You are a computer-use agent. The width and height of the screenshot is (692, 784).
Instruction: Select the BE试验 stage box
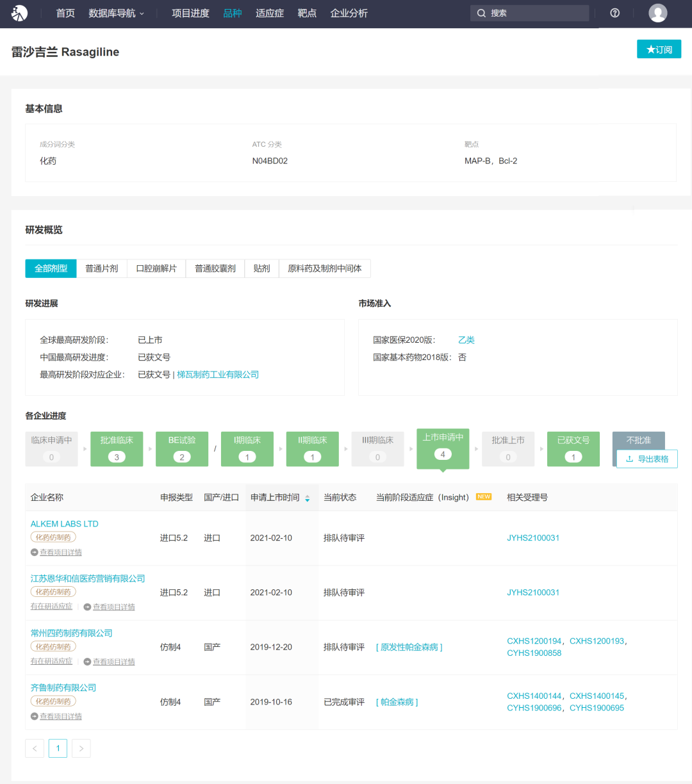(x=182, y=448)
